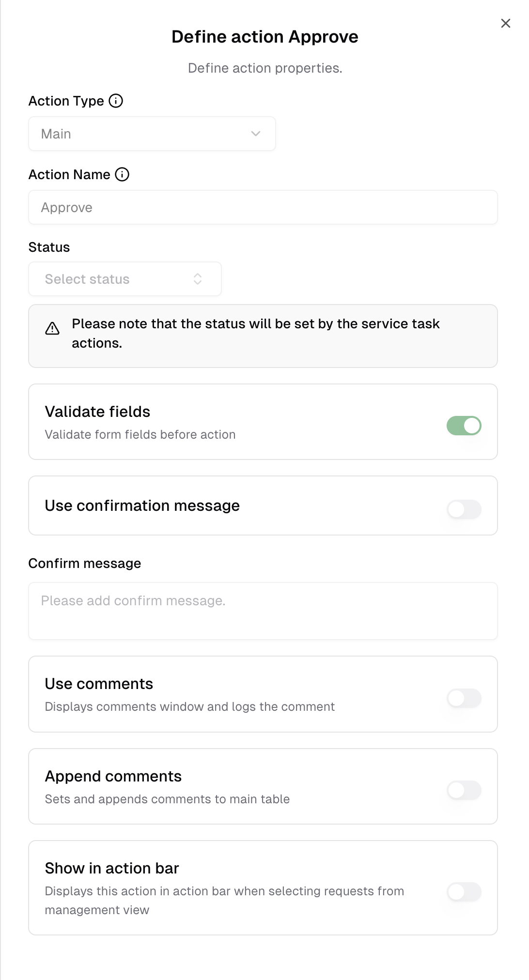Click the Status field label
Screen dimensions: 529x980
click(49, 247)
